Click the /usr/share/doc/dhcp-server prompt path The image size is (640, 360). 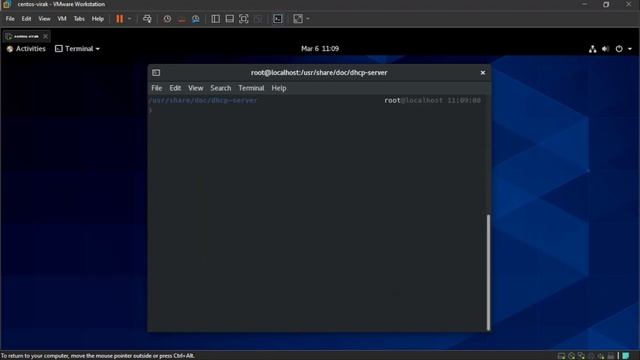click(x=203, y=100)
